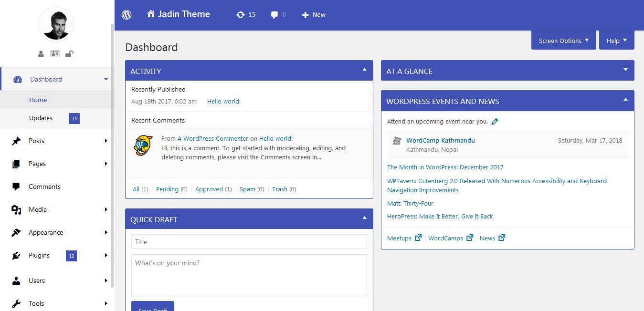Screen dimensions: 644x311
Task: Select Home under Dashboard
Action: [38, 100]
